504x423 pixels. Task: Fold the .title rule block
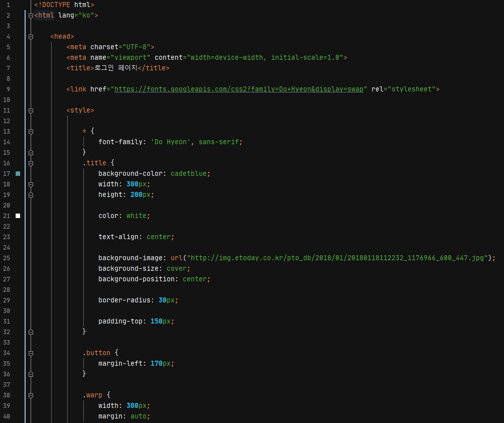[31, 163]
